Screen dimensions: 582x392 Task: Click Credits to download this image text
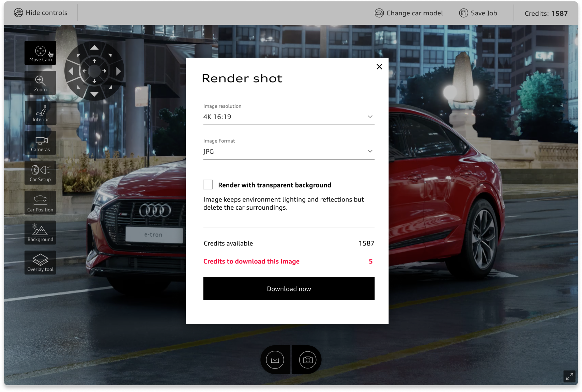pyautogui.click(x=251, y=261)
